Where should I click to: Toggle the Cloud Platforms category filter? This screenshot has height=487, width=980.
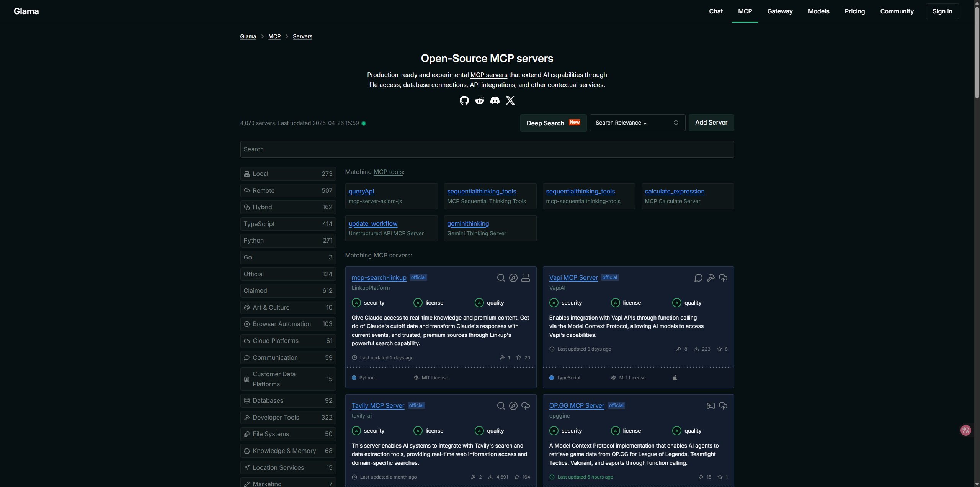pos(288,341)
